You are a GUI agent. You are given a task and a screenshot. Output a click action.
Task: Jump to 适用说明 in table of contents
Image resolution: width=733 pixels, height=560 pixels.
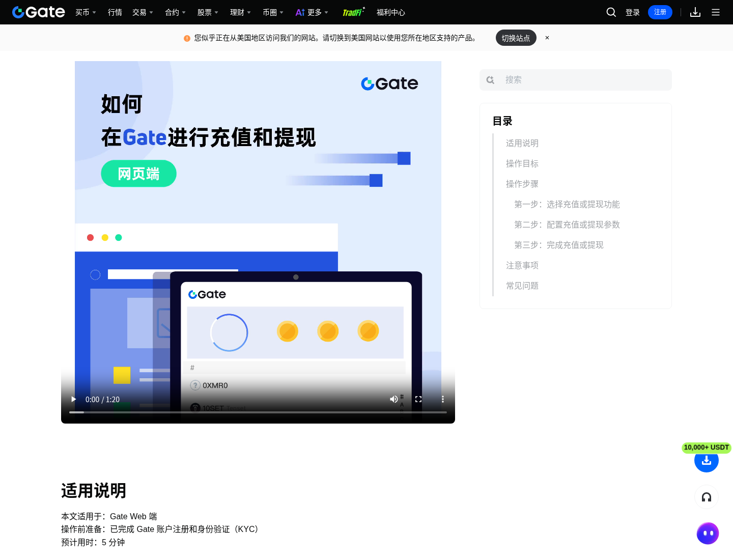click(x=522, y=144)
